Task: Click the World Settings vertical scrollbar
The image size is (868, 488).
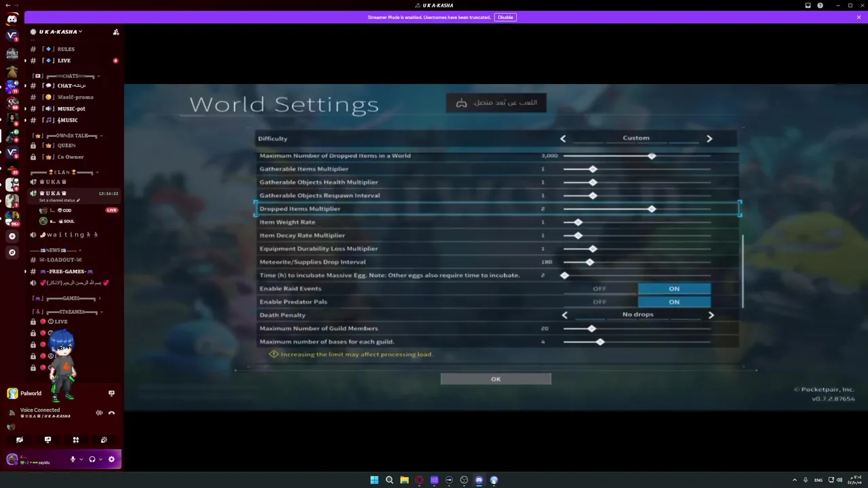Action: [x=744, y=270]
